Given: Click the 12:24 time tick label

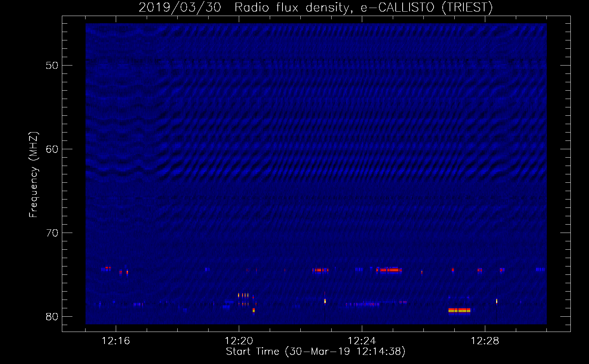Looking at the screenshot, I should click(362, 341).
